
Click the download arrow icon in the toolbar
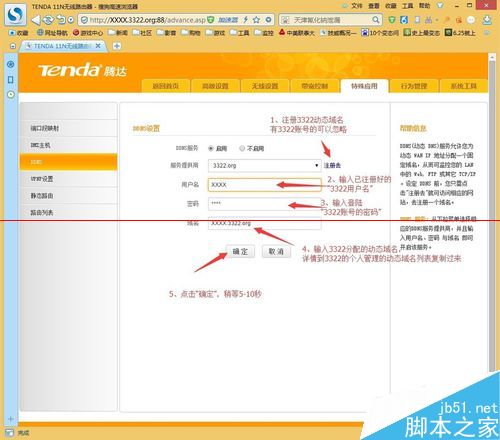point(487,20)
